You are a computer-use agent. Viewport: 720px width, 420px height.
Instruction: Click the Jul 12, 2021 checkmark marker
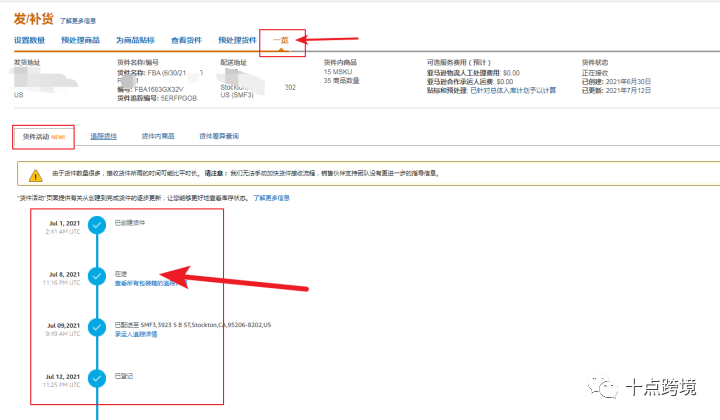point(97,379)
